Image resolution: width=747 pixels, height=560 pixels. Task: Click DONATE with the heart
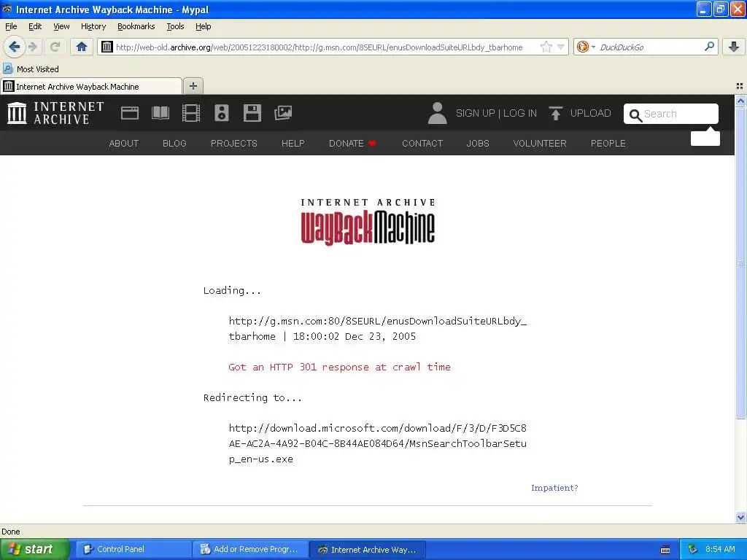(352, 144)
